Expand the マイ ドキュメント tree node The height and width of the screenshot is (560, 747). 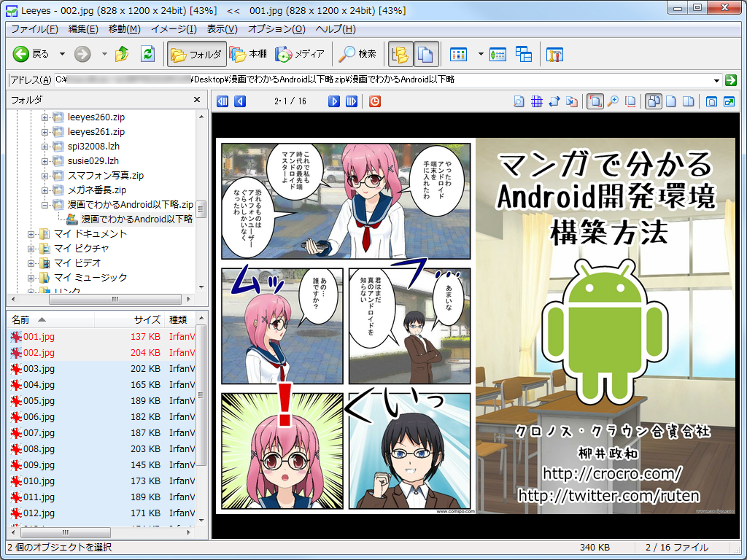coord(31,234)
